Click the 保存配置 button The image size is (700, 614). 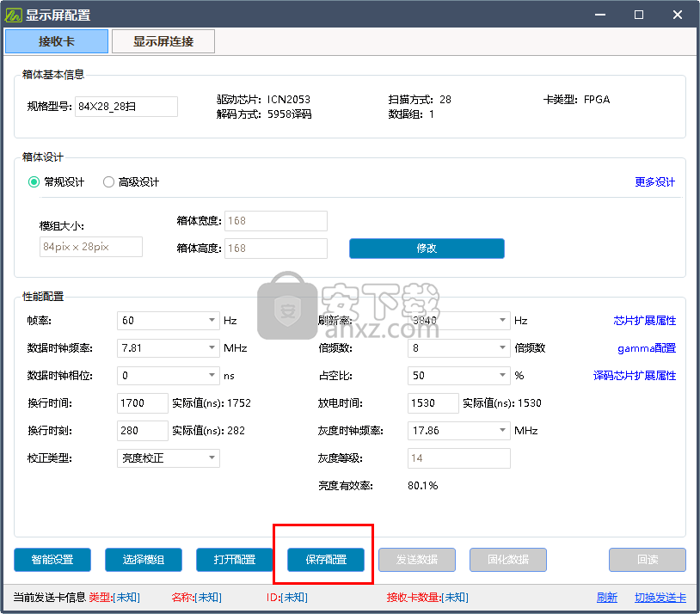coord(326,560)
